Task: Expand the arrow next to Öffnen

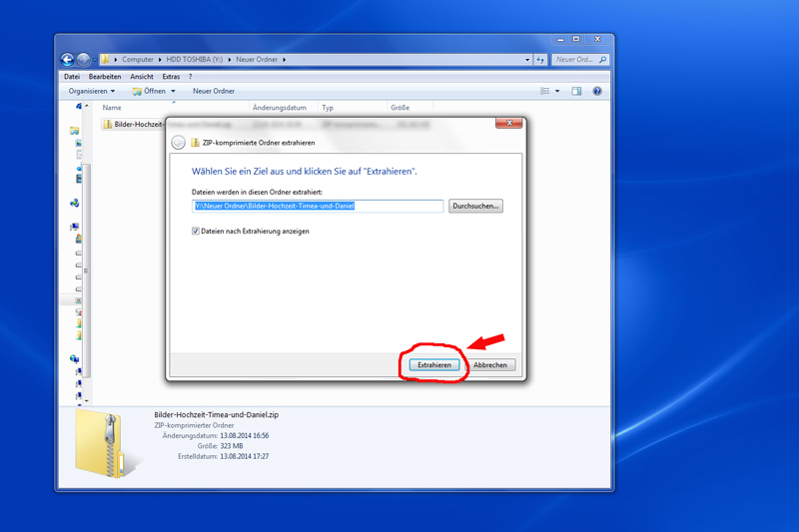Action: (173, 91)
